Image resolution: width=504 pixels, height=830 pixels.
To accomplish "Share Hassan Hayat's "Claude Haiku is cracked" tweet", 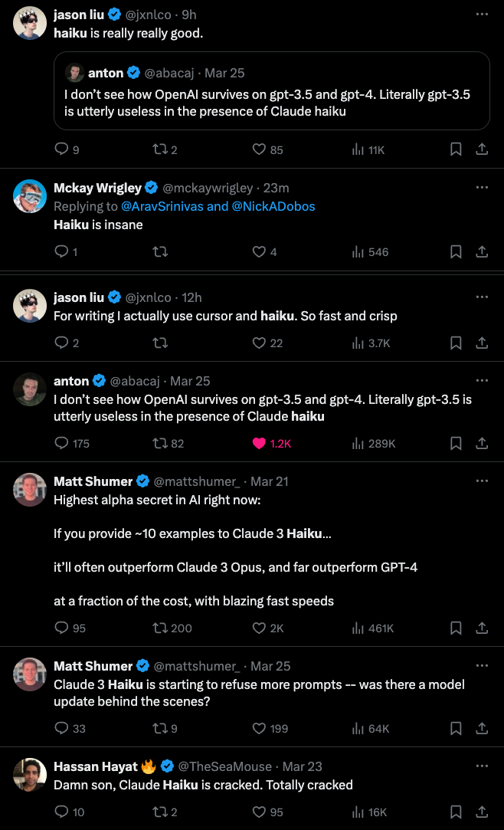I will (x=482, y=812).
